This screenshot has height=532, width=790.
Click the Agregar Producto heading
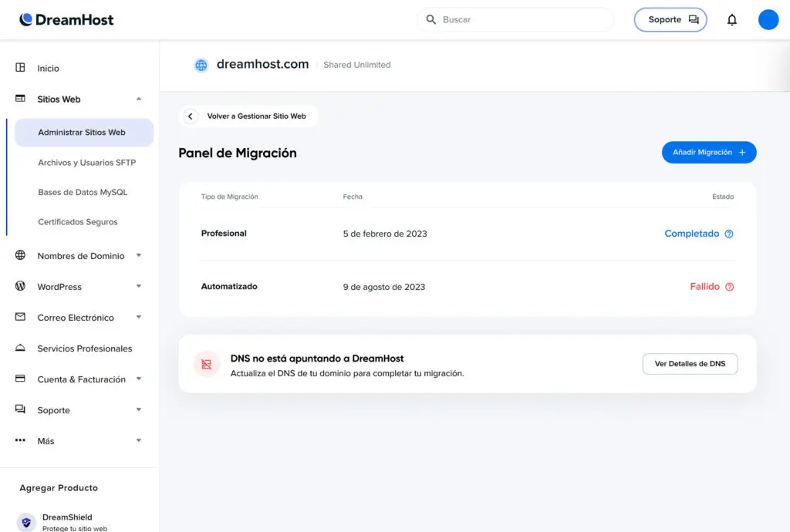click(x=59, y=488)
